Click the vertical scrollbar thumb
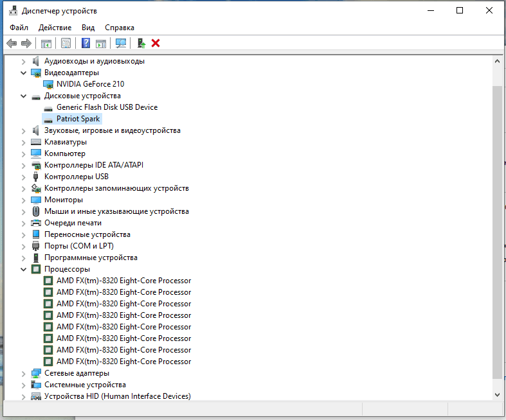Viewport: 506px width, 420px height. pos(497,232)
